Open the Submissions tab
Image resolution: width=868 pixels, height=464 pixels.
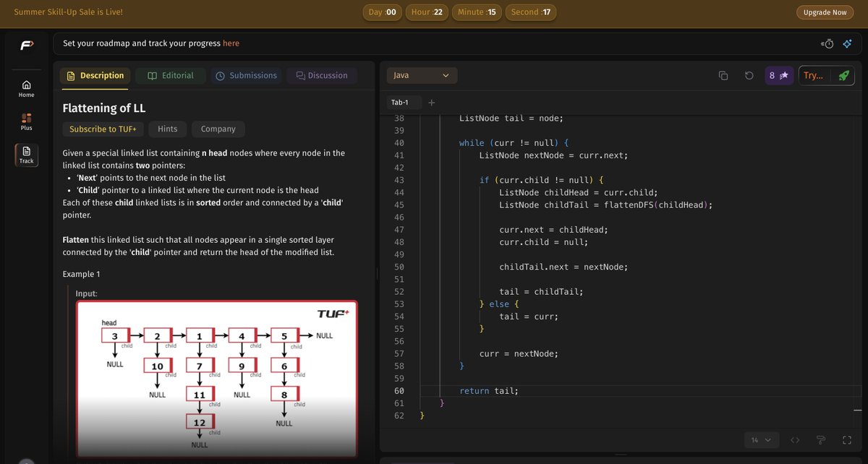coord(246,75)
